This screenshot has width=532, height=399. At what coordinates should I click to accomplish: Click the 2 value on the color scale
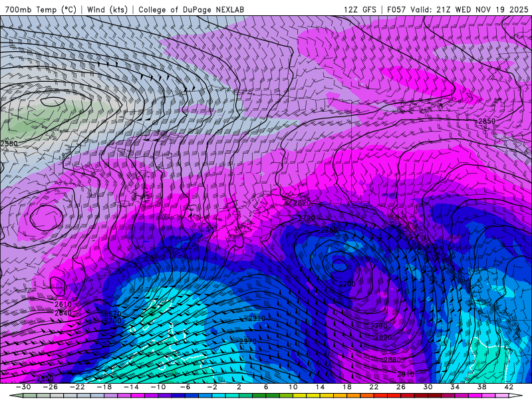click(239, 387)
